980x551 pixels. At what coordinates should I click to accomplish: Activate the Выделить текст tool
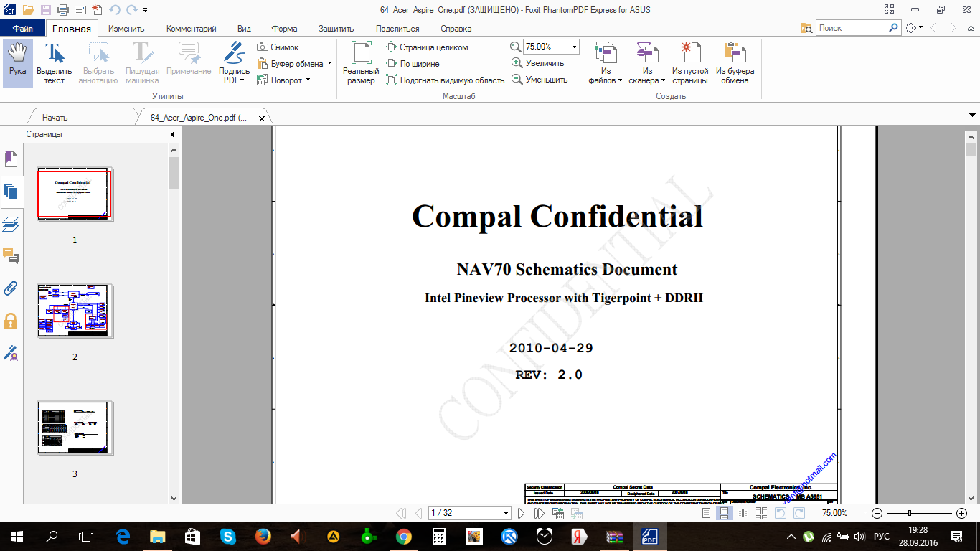55,63
